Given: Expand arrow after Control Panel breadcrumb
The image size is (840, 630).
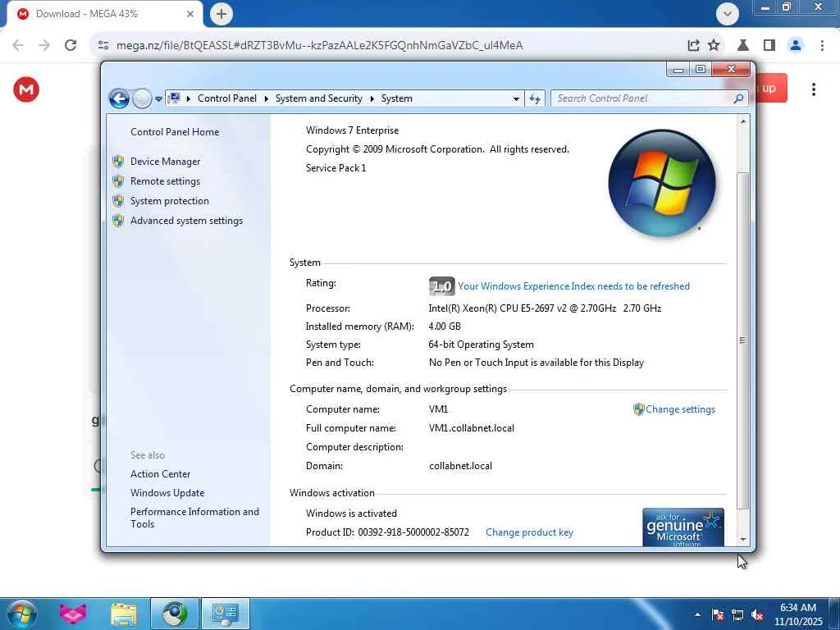Looking at the screenshot, I should click(267, 98).
